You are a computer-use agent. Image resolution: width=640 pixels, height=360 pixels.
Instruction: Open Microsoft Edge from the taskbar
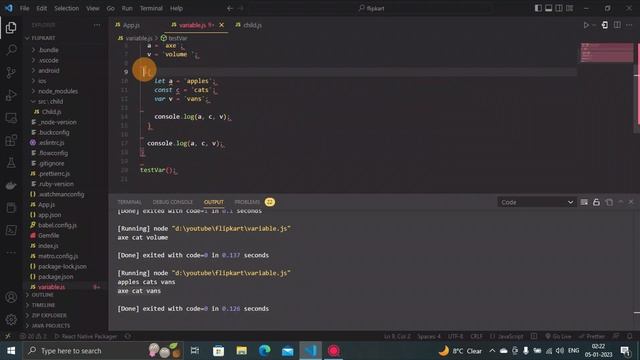click(264, 351)
